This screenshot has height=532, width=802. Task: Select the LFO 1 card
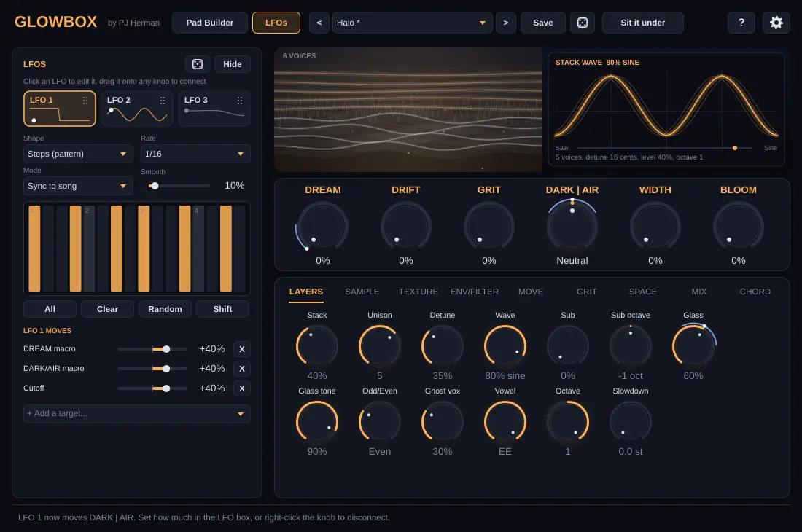tap(59, 109)
